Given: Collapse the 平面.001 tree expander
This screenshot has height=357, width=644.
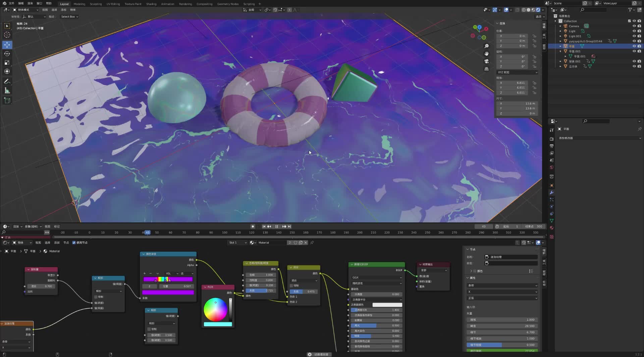Looking at the screenshot, I should pos(560,51).
